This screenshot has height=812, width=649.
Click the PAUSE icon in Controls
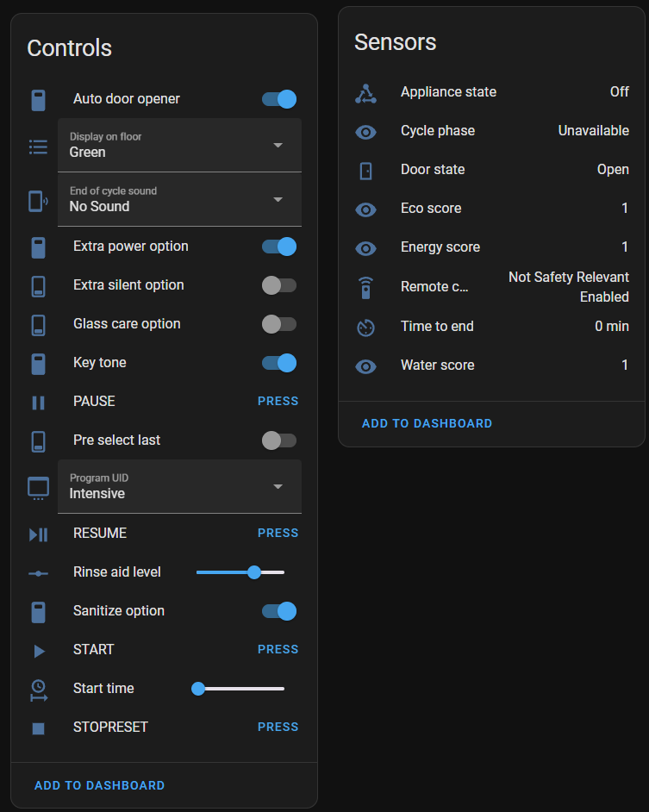click(38, 403)
